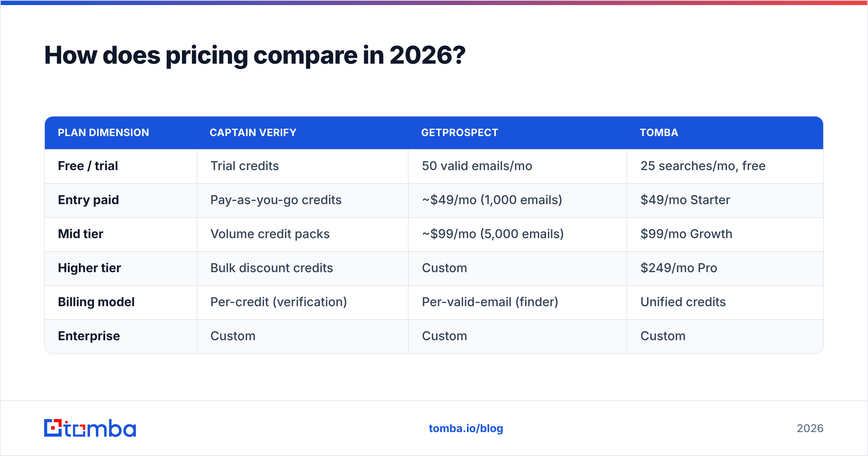Viewport: 868px width, 456px height.
Task: Click the 2026 year label in footer
Action: point(810,428)
